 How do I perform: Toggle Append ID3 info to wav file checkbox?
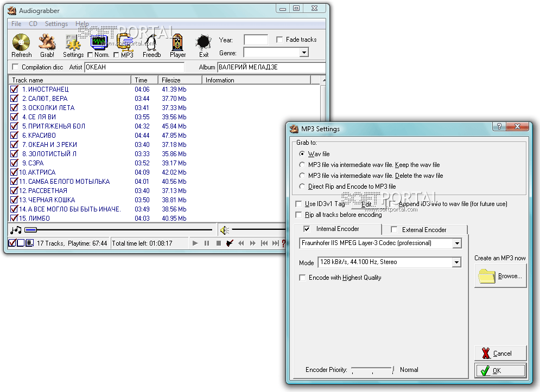point(392,204)
